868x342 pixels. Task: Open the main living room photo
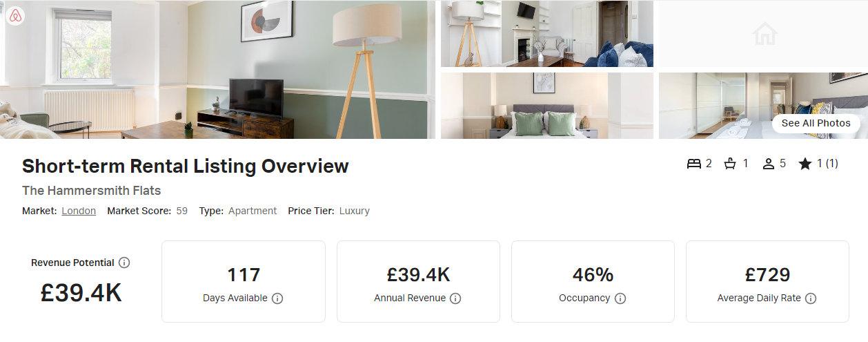point(217,69)
